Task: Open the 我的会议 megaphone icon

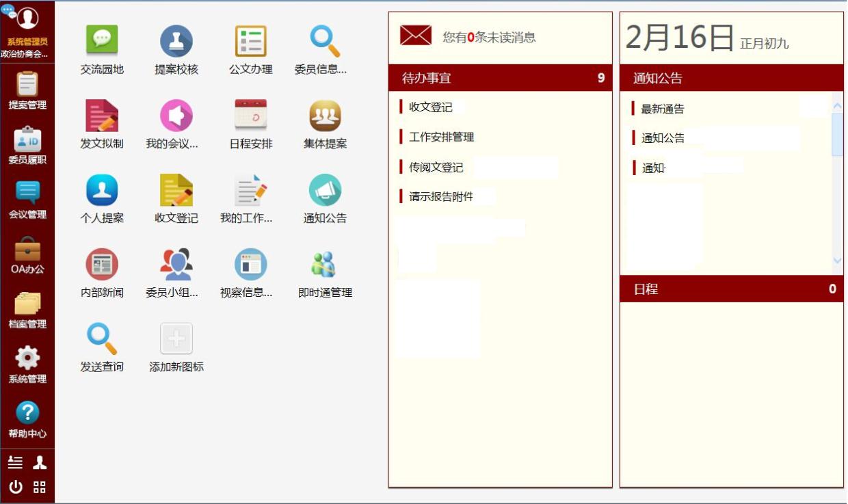Action: pyautogui.click(x=176, y=116)
